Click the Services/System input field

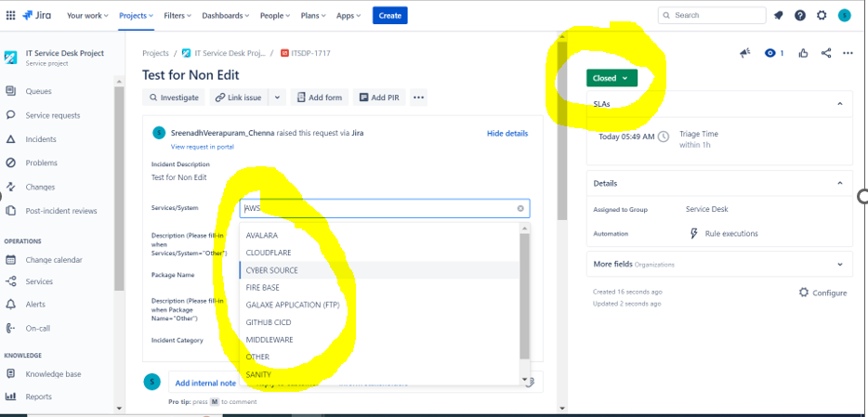[x=385, y=208]
